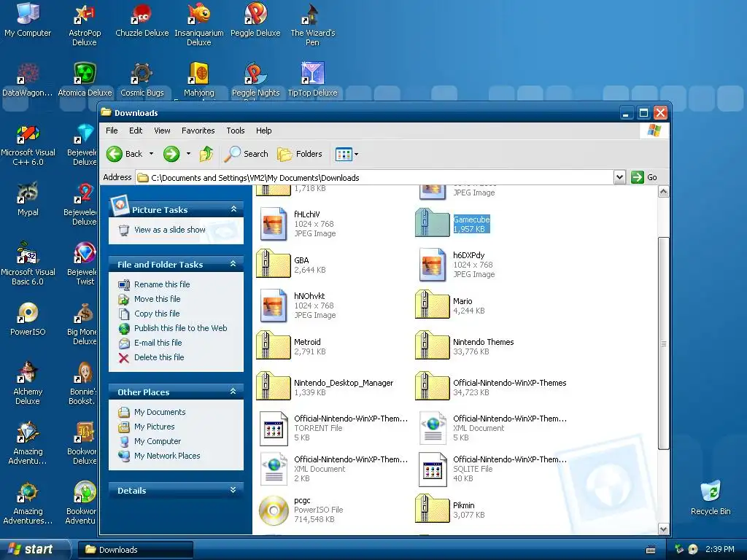Screen dimensions: 747x560
Task: Open the Views dropdown button
Action: click(347, 154)
